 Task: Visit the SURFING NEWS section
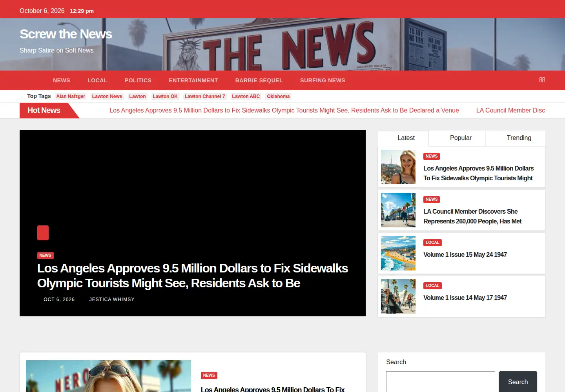323,80
